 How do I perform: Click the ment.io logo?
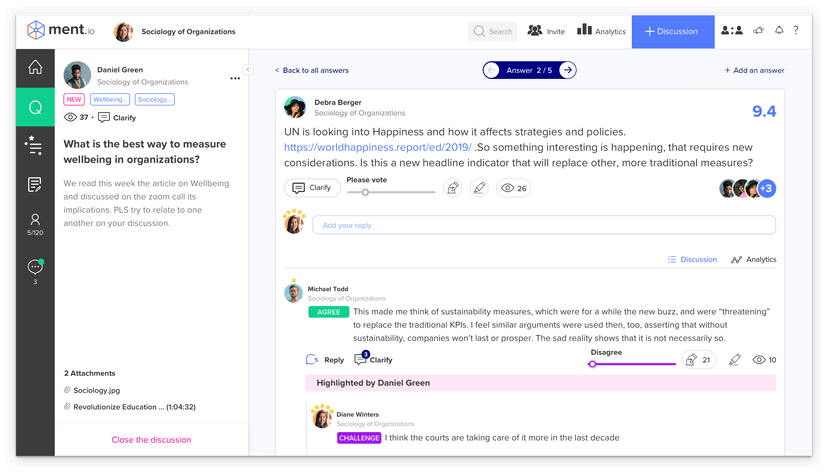61,30
